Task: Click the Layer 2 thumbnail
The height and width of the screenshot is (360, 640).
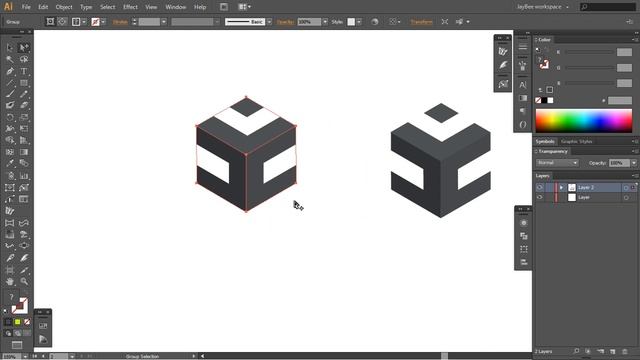Action: 572,187
